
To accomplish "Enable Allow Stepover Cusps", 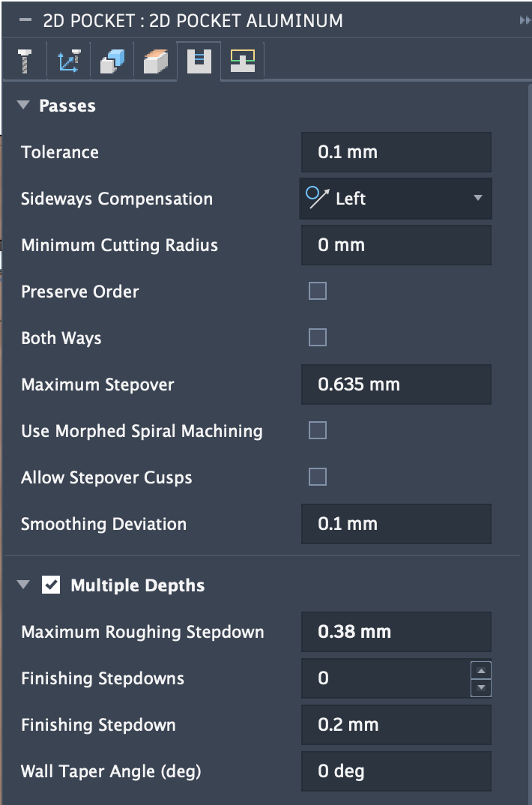I will point(318,477).
